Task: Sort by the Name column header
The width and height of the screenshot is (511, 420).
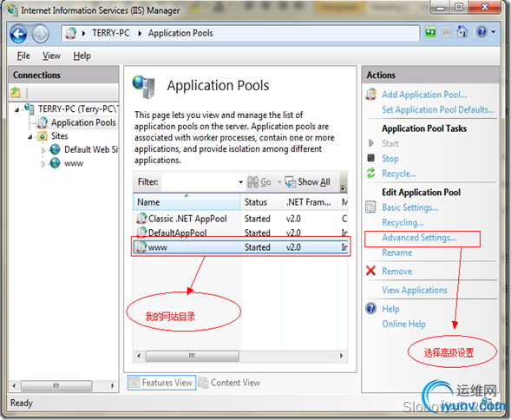Action: pyautogui.click(x=187, y=202)
